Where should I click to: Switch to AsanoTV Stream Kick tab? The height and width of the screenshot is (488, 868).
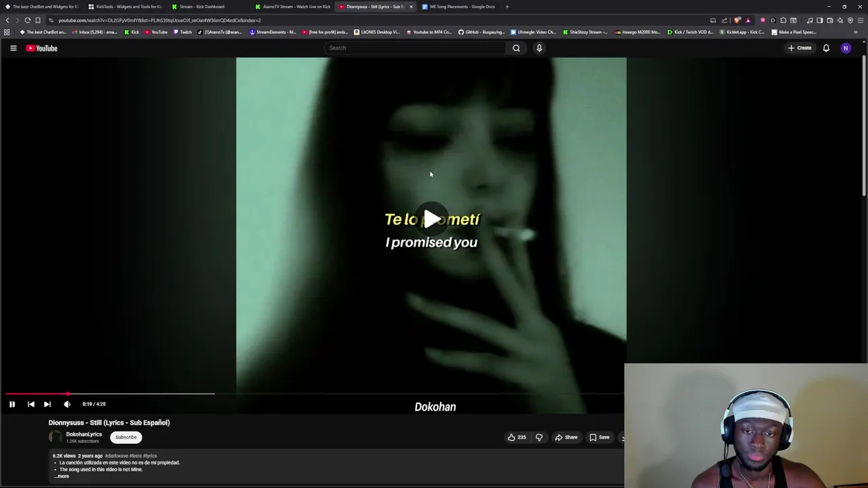coord(293,7)
